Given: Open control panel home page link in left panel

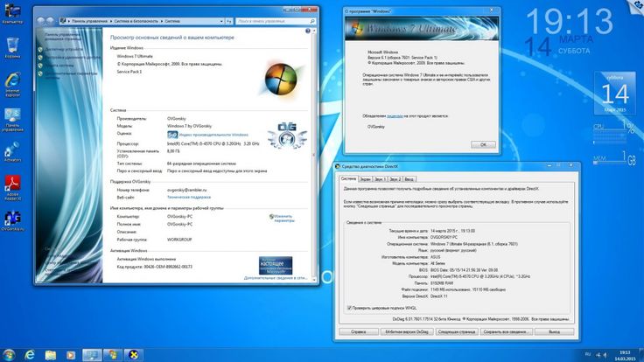Looking at the screenshot, I should pos(63,37).
